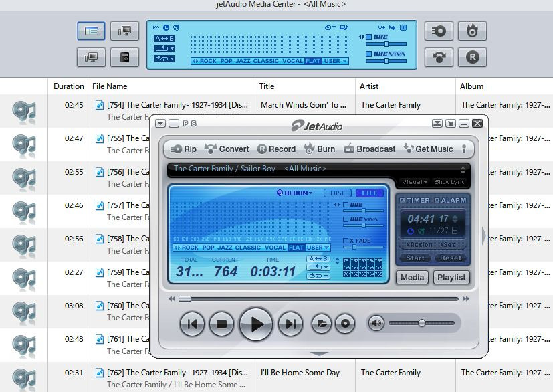Toggle the TIMER checkbox
The image size is (553, 392).
click(x=402, y=200)
